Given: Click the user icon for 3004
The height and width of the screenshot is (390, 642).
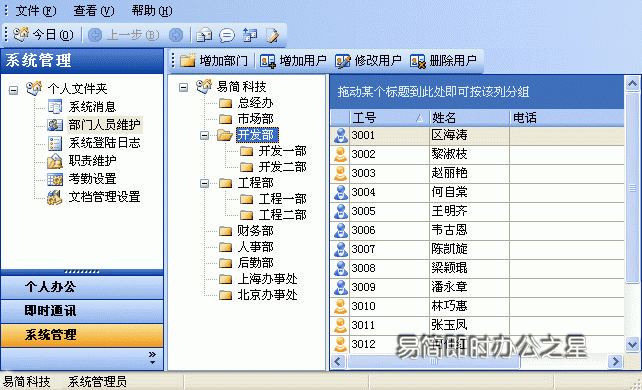Looking at the screenshot, I should coord(340,192).
